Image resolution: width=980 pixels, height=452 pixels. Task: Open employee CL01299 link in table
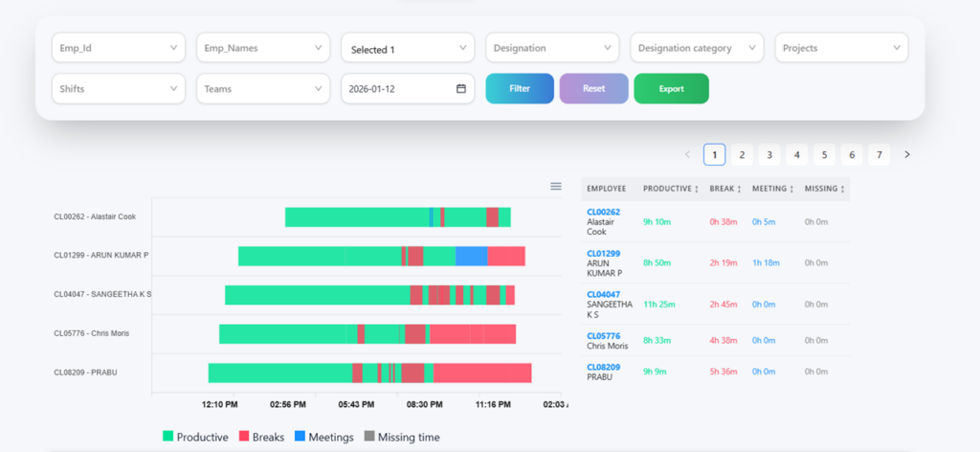(604, 253)
